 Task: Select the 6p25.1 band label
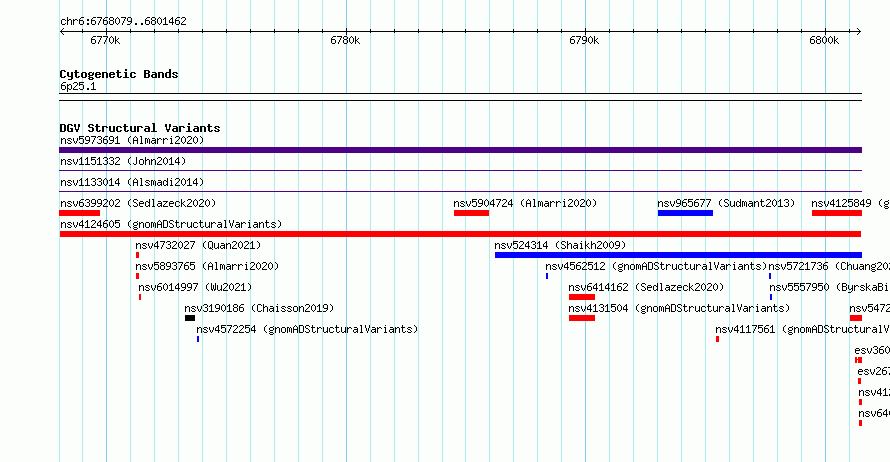tap(78, 86)
